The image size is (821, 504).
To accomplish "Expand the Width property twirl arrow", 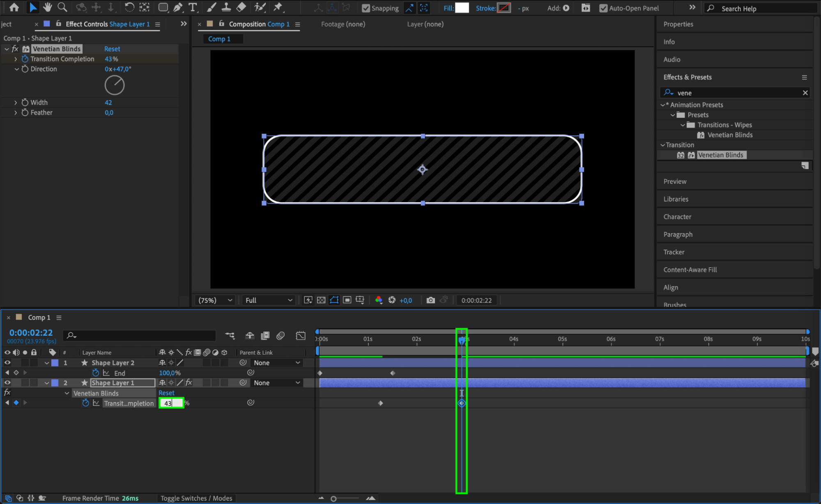I will (16, 102).
